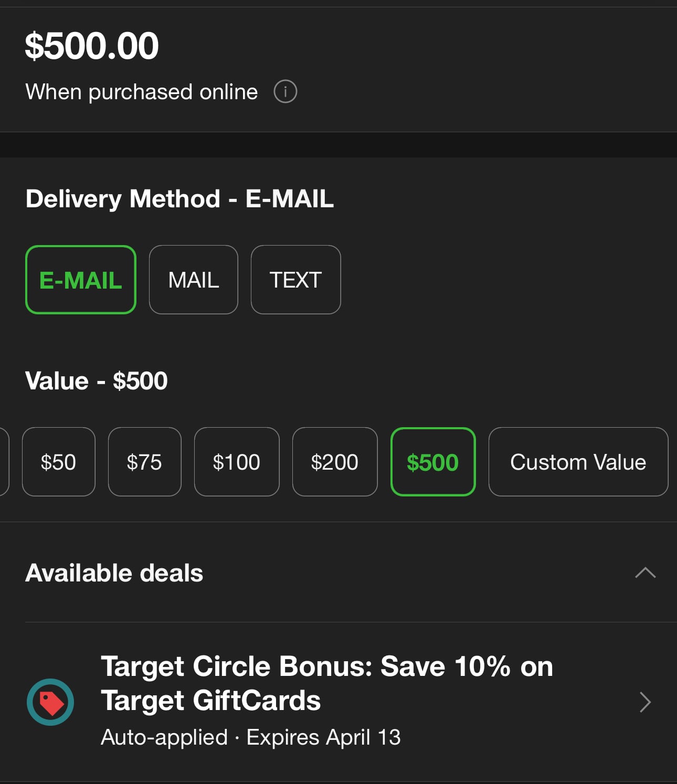Select MAIL delivery method
Viewport: 677px width, 784px height.
[194, 280]
